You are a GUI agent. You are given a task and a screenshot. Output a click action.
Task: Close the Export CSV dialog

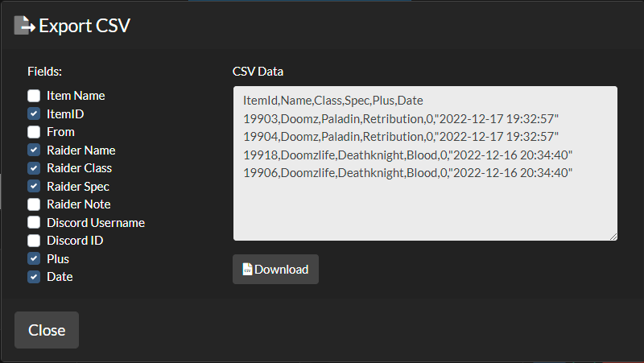(47, 330)
